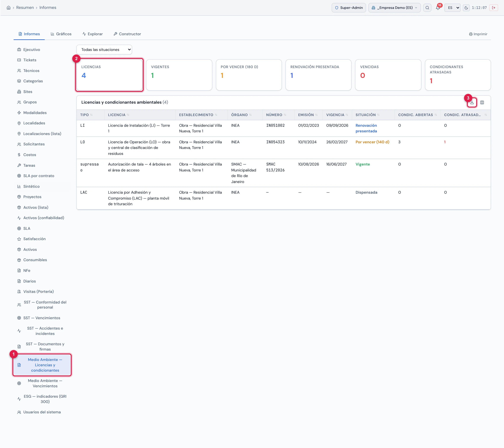Image resolution: width=504 pixels, height=448 pixels.
Task: Click the 'Por vencer (140 d)' status
Action: point(372,142)
